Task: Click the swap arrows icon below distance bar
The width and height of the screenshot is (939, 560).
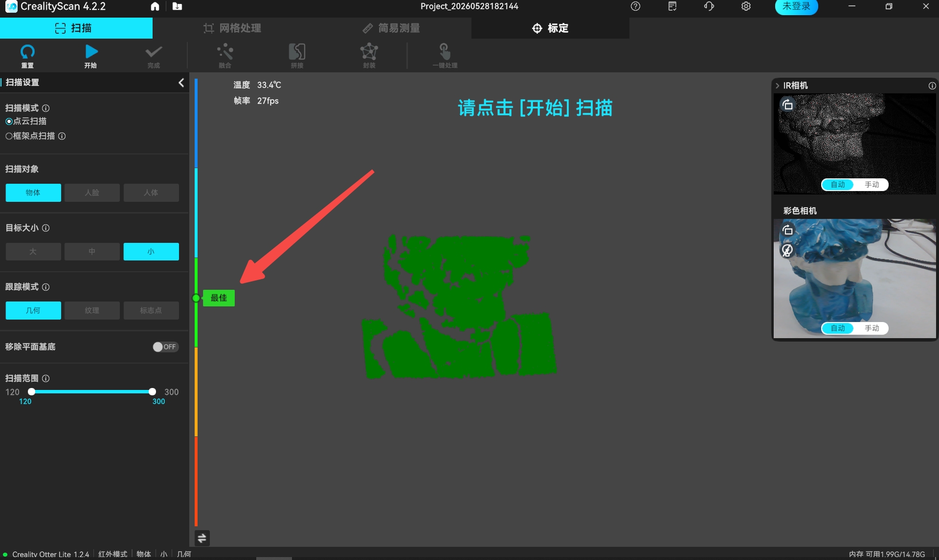Action: (201, 538)
